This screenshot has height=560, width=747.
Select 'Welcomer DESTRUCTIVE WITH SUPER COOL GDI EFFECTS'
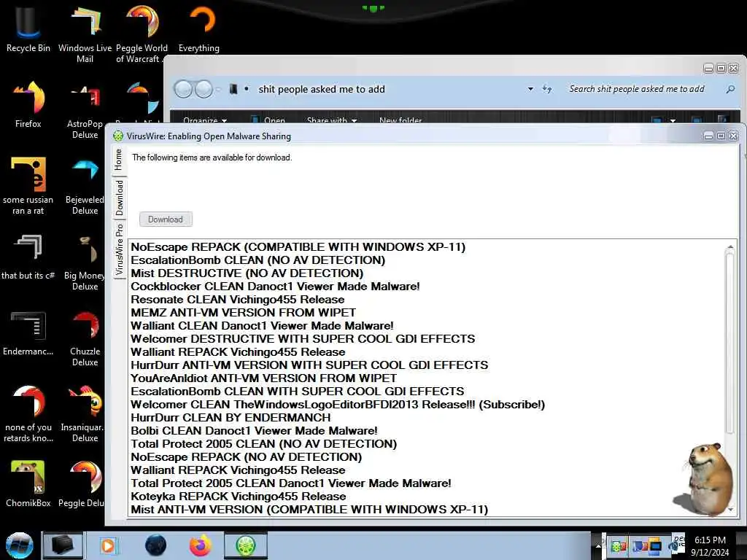click(303, 338)
